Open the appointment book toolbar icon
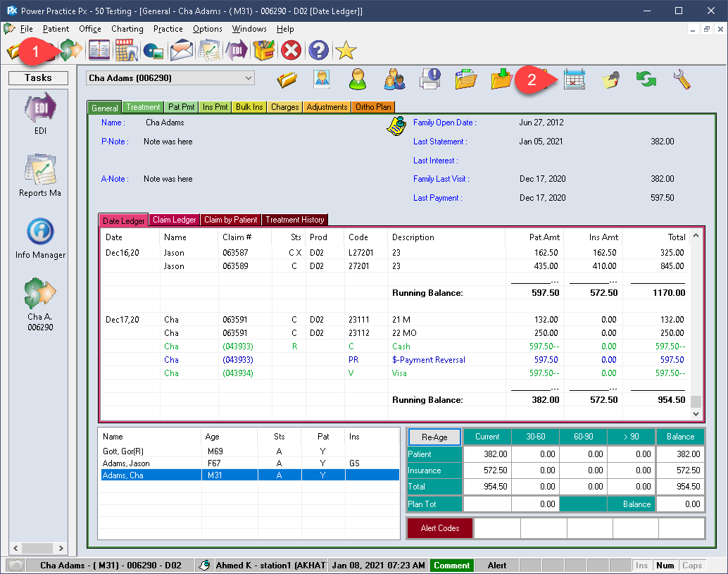 99,50
